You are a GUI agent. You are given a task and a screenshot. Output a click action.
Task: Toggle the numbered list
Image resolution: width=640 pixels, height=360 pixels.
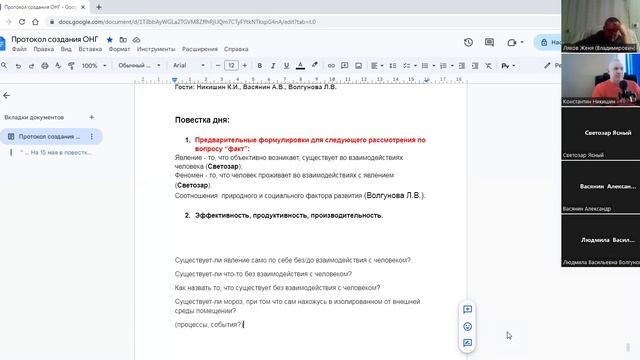tap(443, 66)
